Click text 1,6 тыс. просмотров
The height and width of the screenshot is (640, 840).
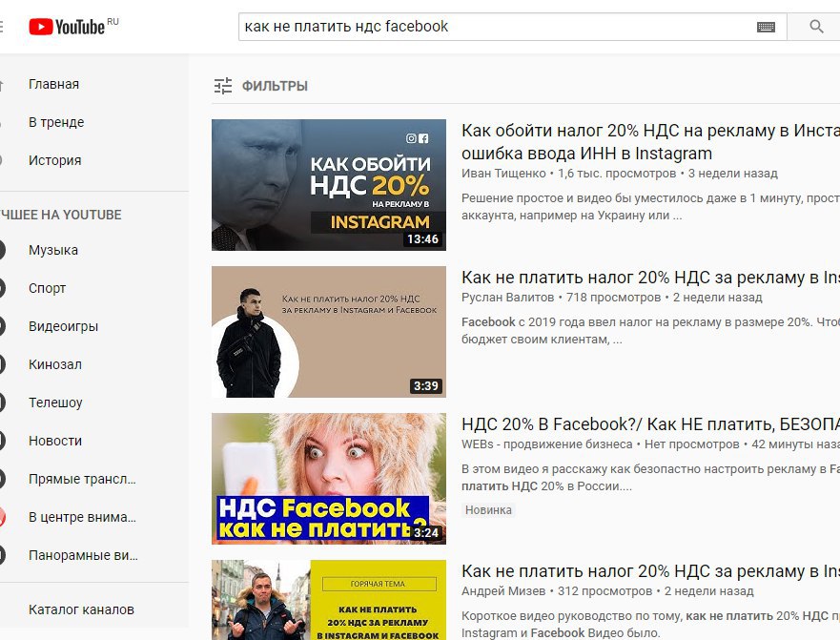(617, 174)
